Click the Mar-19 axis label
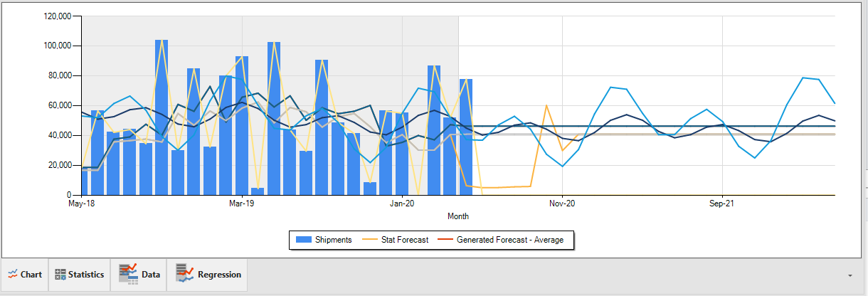The width and height of the screenshot is (868, 296). [242, 203]
